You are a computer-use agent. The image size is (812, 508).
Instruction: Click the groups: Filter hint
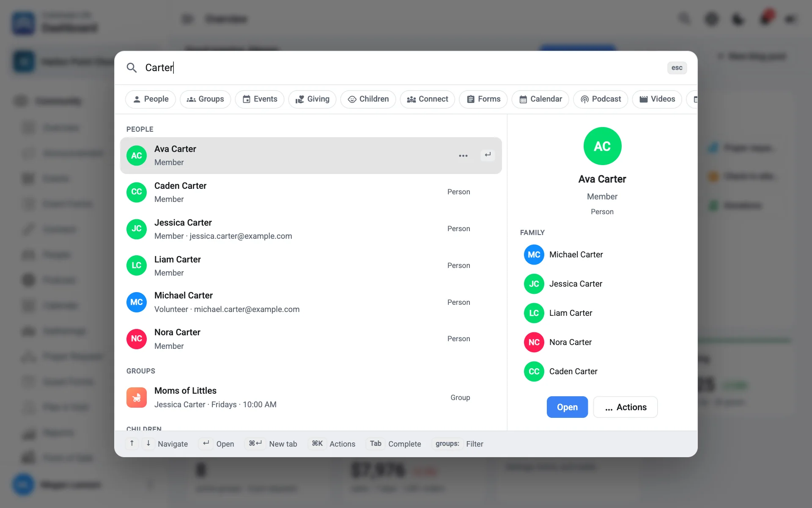point(458,444)
